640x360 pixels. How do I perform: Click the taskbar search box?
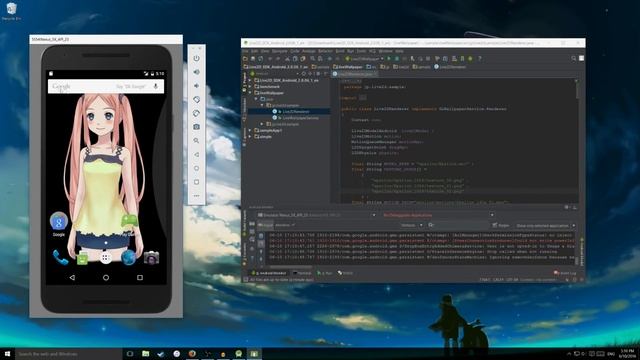click(69, 354)
